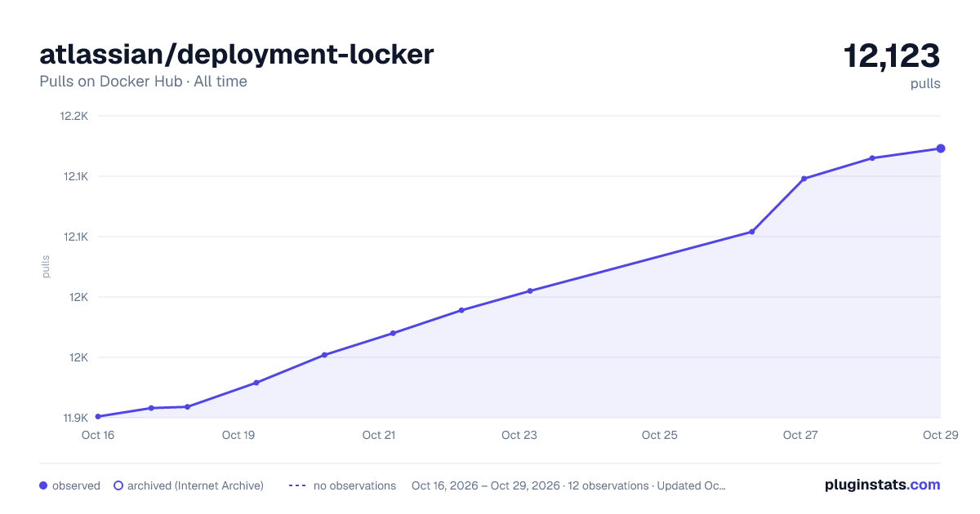Click the hollow 'archived (Internet Archive)' legend circle

[118, 485]
